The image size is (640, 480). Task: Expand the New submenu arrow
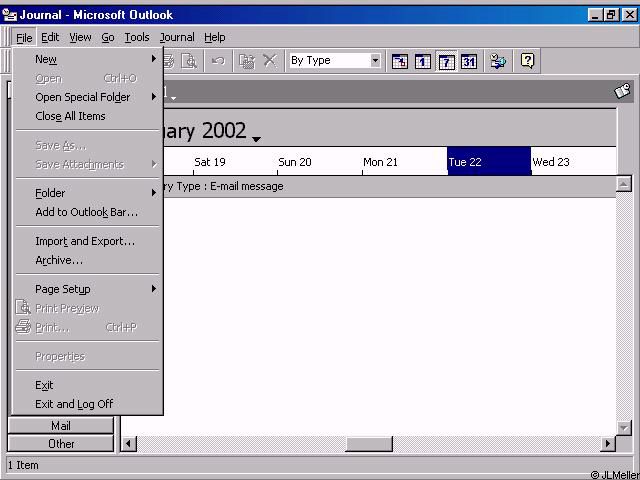pos(153,59)
